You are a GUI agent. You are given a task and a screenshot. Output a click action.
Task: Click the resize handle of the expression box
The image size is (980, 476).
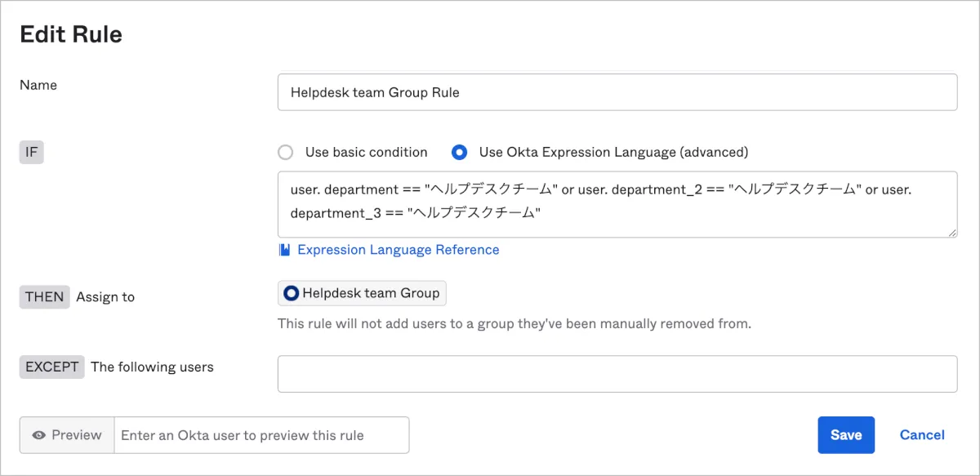(x=952, y=233)
